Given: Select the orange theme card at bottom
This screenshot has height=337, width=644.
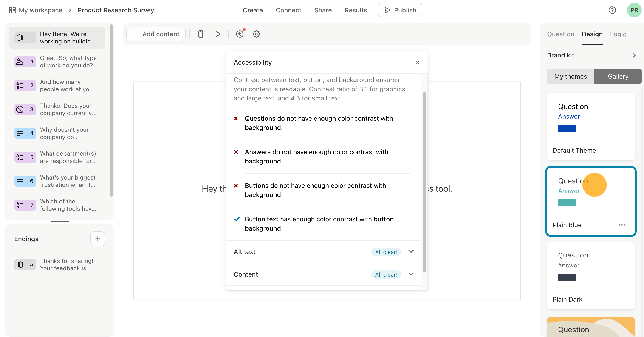Looking at the screenshot, I should (x=591, y=326).
